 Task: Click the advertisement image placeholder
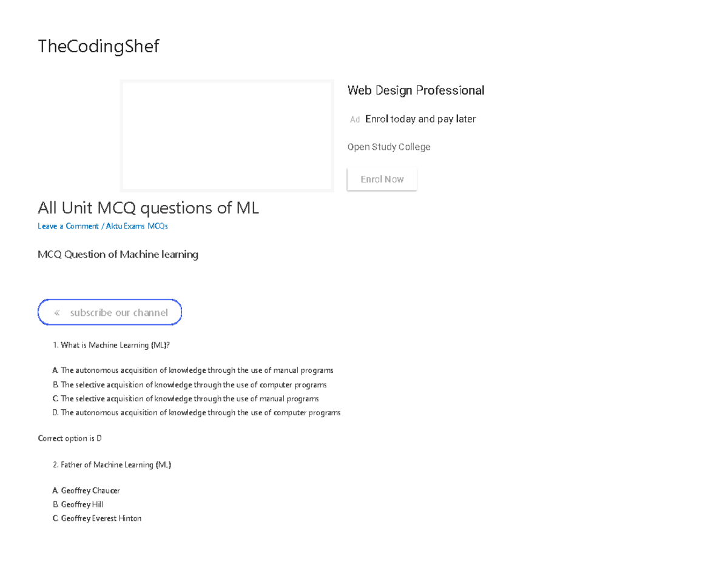click(x=227, y=135)
